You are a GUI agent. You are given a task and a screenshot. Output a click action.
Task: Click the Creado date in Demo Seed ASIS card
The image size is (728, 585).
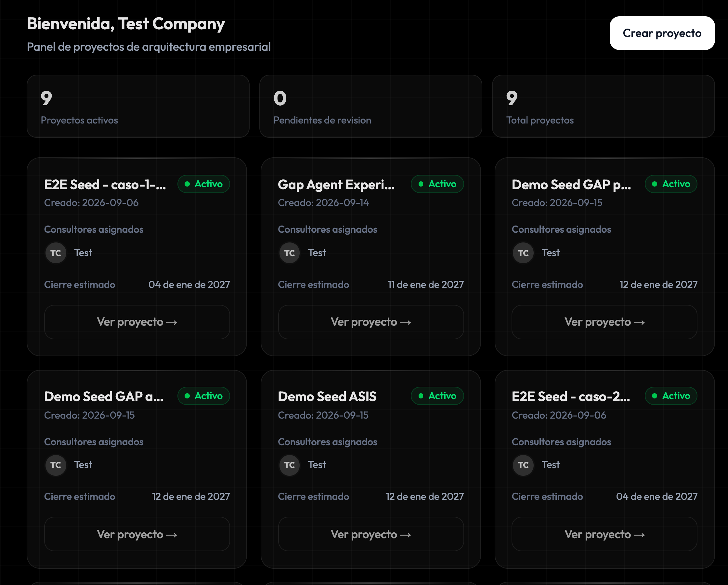323,415
